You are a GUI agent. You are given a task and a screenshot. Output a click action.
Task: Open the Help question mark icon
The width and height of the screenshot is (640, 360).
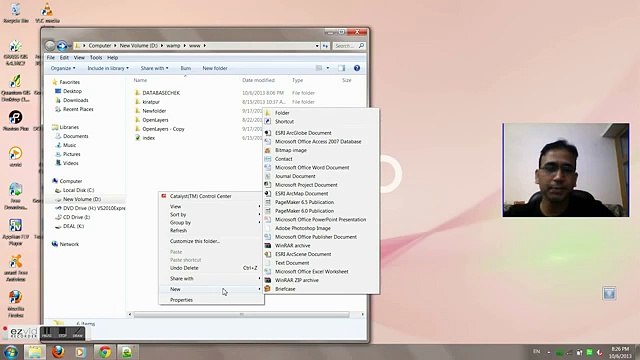pos(357,68)
